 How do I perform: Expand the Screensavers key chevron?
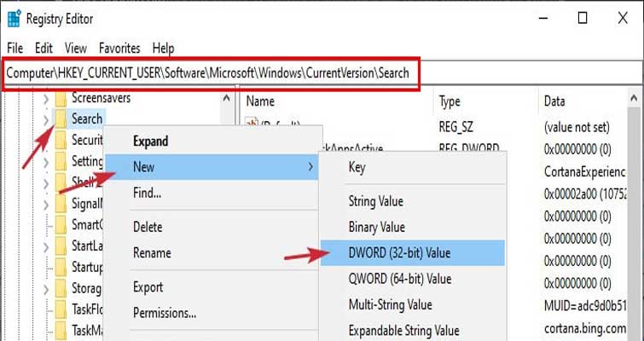tap(46, 99)
